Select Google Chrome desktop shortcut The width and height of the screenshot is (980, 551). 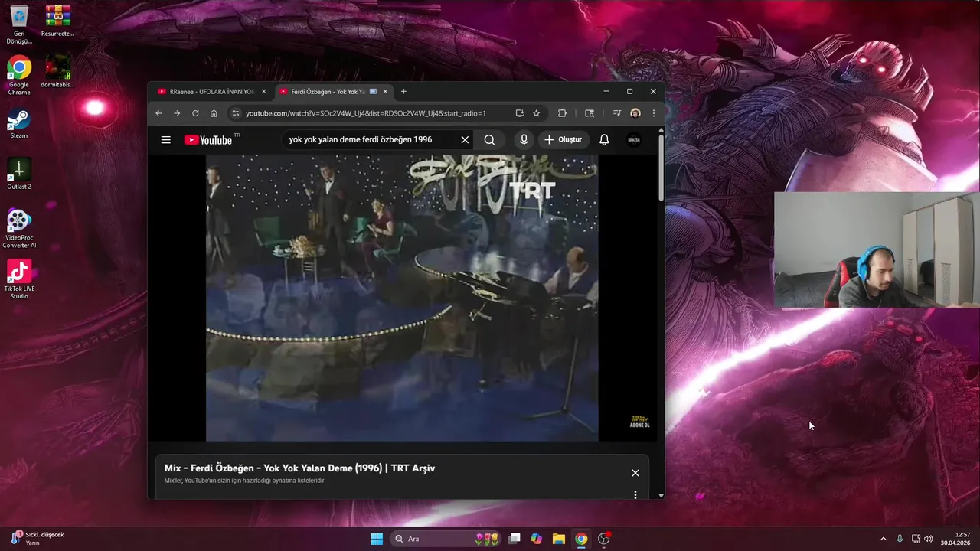coord(19,76)
